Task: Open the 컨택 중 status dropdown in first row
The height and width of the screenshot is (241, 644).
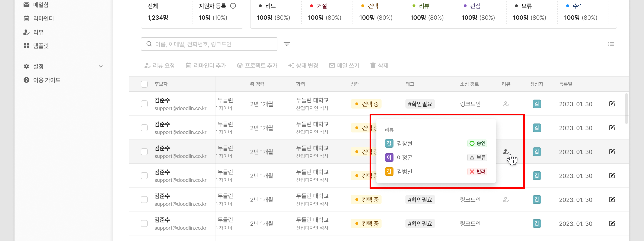Action: (366, 104)
